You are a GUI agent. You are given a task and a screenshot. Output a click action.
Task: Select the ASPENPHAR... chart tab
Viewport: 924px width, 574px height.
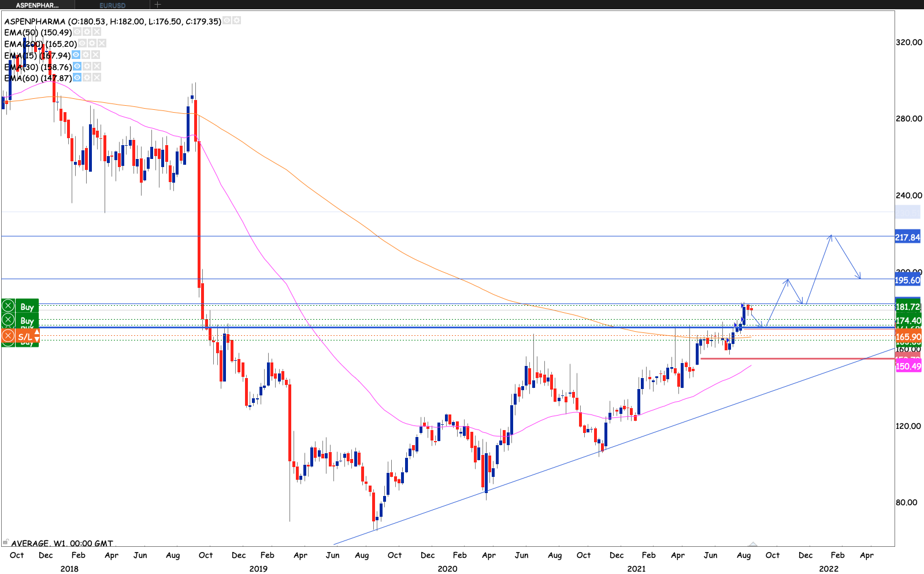click(37, 5)
